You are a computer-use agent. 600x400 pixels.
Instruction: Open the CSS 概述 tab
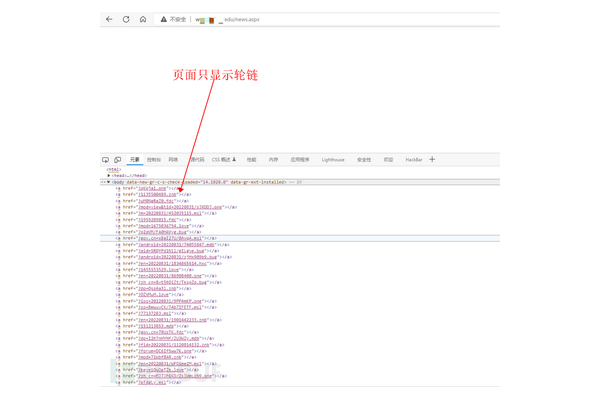pyautogui.click(x=223, y=160)
